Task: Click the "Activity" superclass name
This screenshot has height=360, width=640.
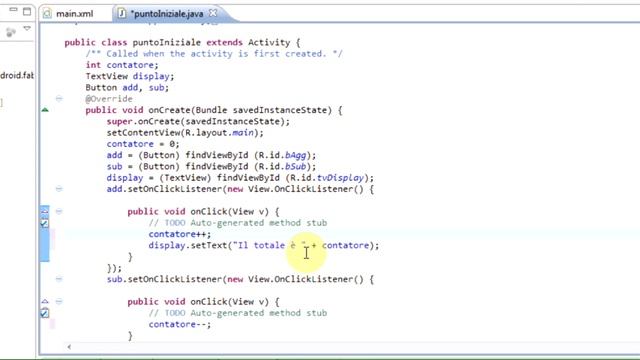Action: (x=269, y=42)
